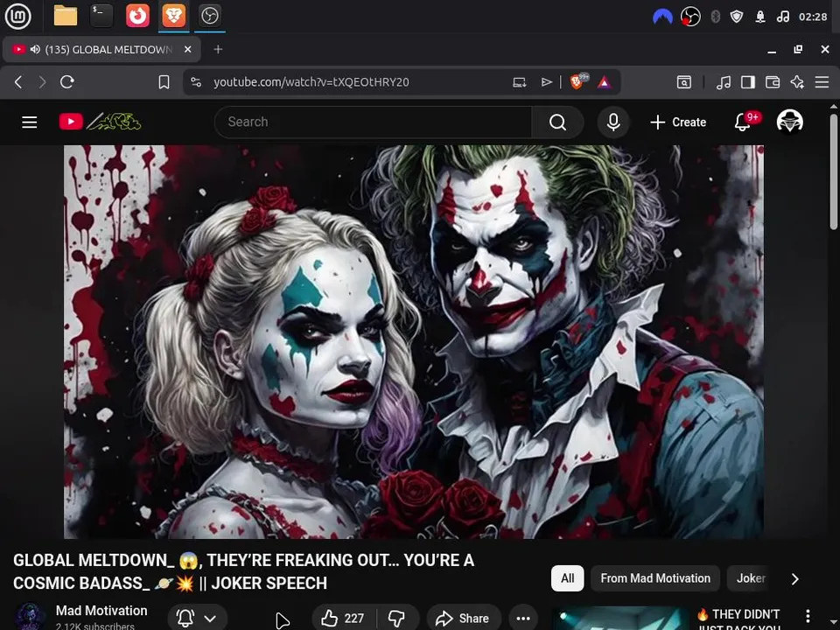
Task: Click the youtube.com address bar URL
Action: click(311, 82)
